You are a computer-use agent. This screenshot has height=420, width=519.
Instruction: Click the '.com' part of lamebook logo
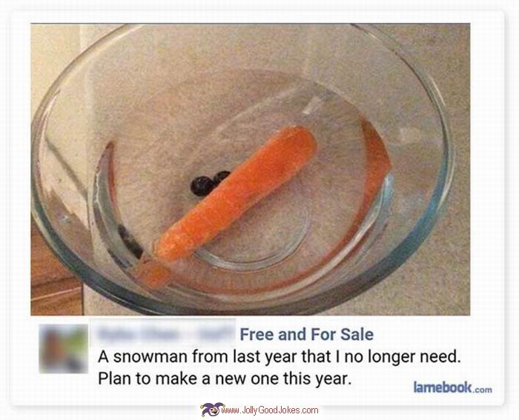pos(482,389)
